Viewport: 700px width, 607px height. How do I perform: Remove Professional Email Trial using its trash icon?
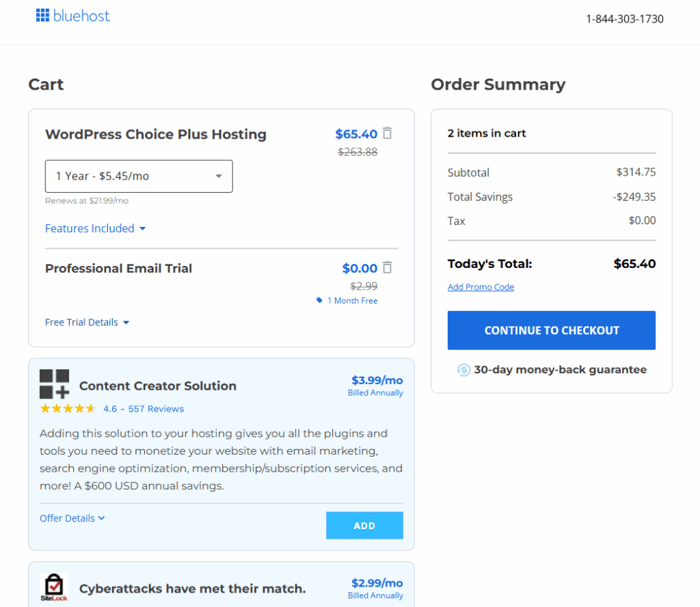(x=387, y=268)
